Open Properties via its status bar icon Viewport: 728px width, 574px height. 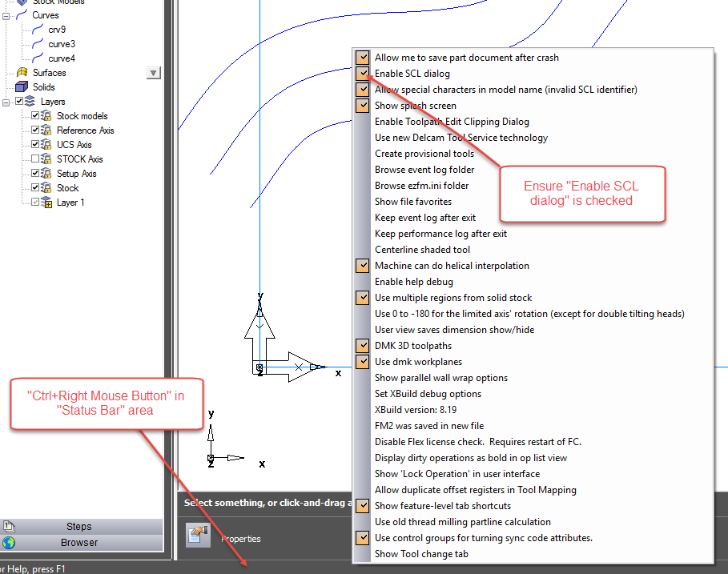pyautogui.click(x=196, y=535)
